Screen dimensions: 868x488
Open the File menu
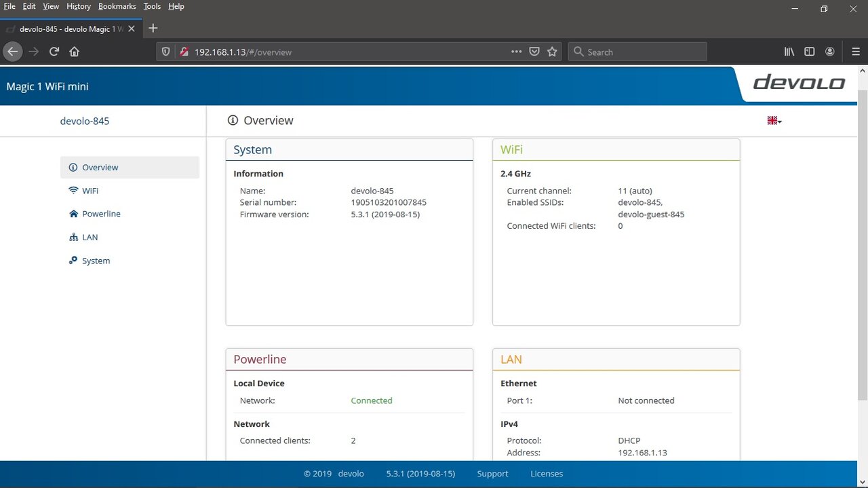(9, 6)
